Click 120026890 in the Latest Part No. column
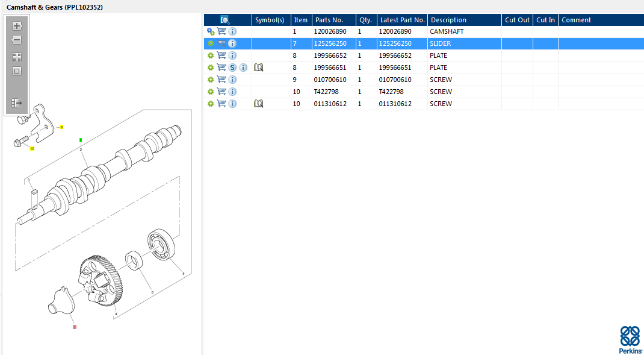 click(x=395, y=31)
